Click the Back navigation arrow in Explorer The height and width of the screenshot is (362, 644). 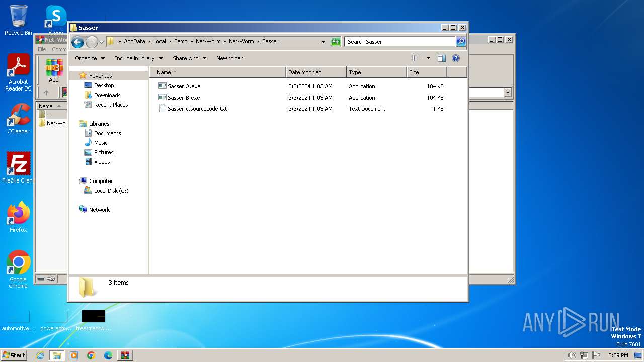pos(77,42)
